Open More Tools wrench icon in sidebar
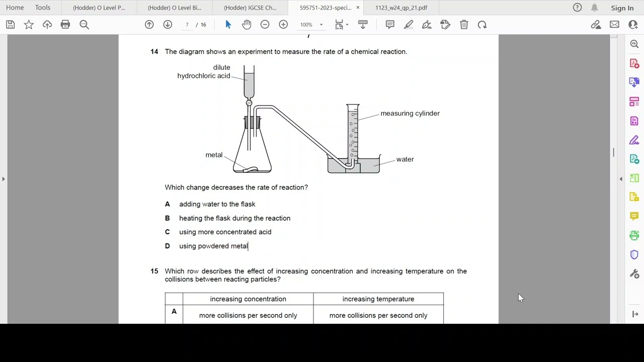 pyautogui.click(x=634, y=274)
